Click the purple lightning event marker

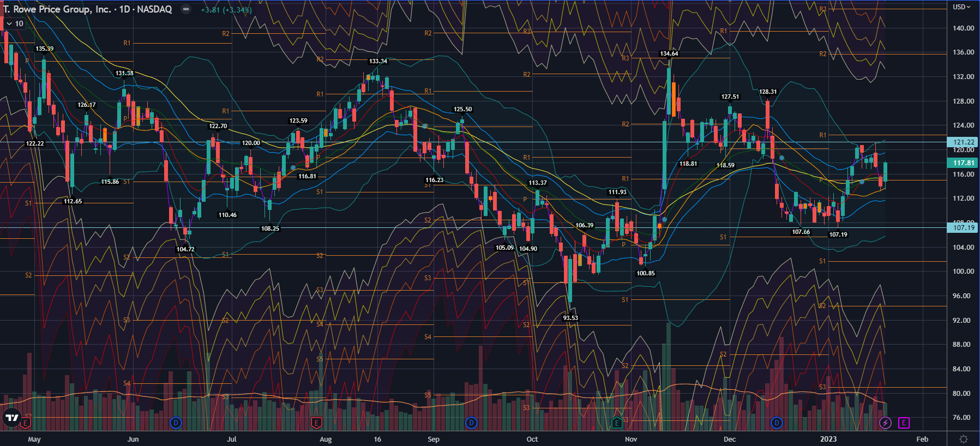(x=885, y=423)
